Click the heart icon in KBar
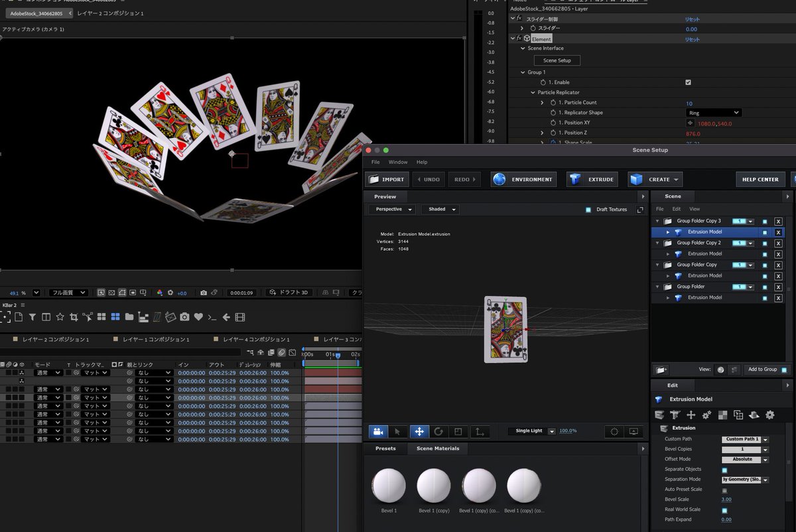The height and width of the screenshot is (532, 796). [198, 317]
